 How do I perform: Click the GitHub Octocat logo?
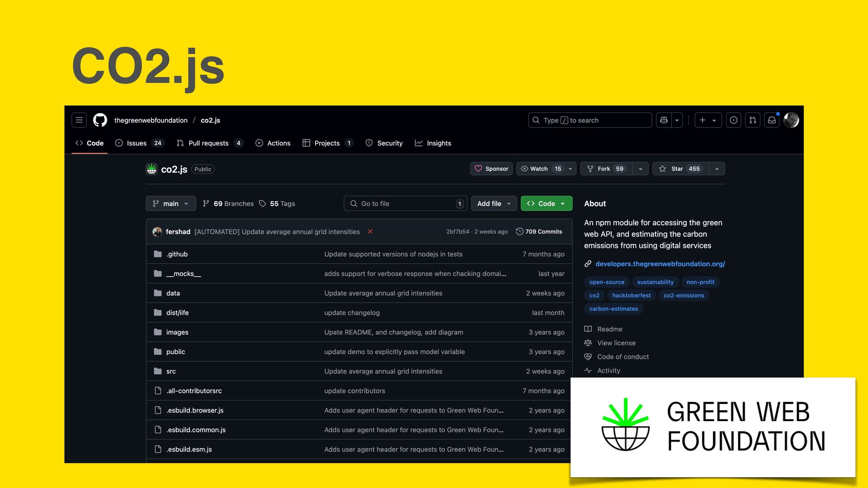click(x=100, y=120)
